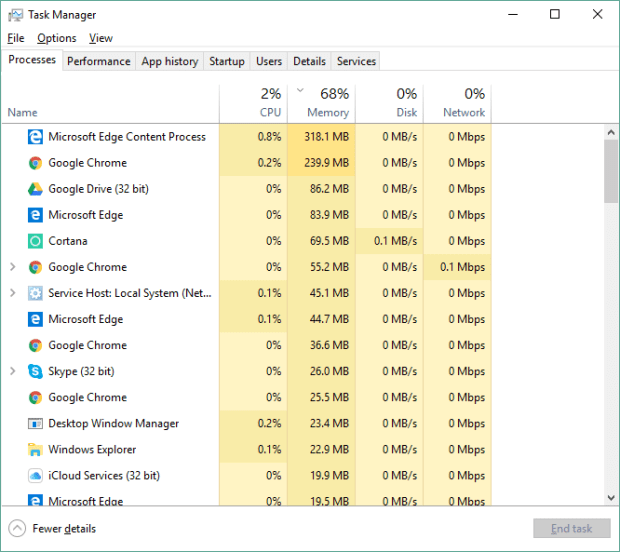Select the Google Drive (32 bit) name text
The width and height of the screenshot is (620, 552).
[98, 189]
